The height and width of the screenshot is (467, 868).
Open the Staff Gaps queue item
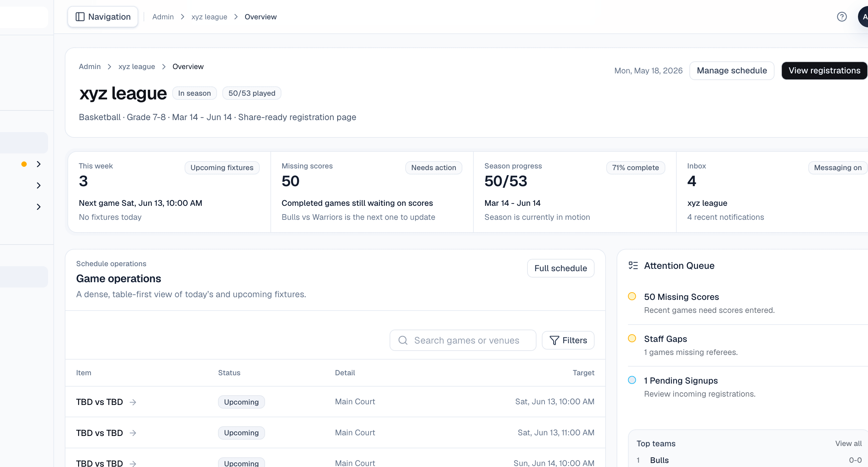748,345
